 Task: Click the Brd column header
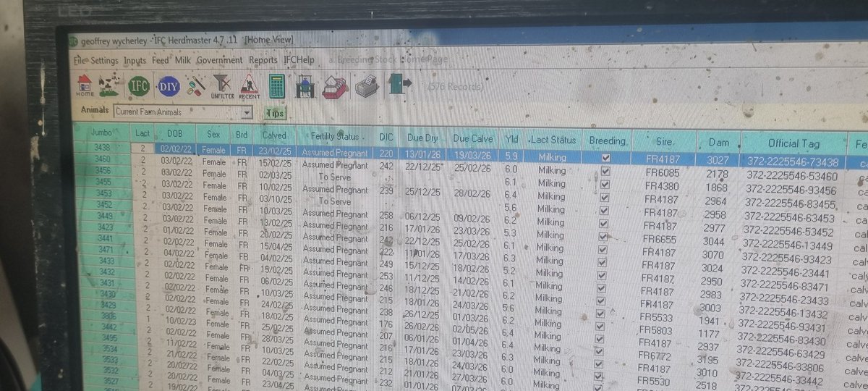click(242, 136)
